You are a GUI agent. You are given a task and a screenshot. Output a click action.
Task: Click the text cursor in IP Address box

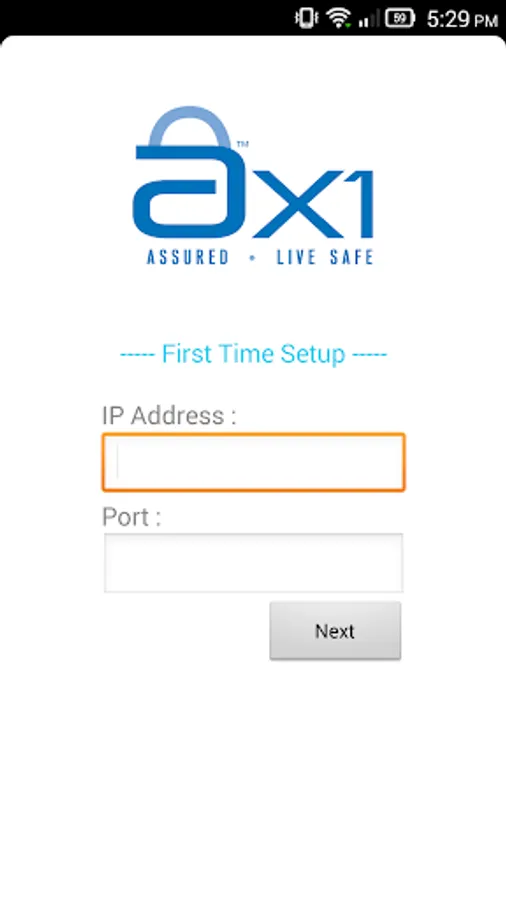click(x=118, y=462)
